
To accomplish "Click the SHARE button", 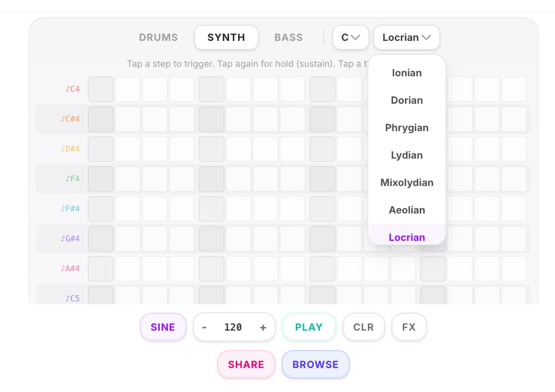I will click(246, 365).
